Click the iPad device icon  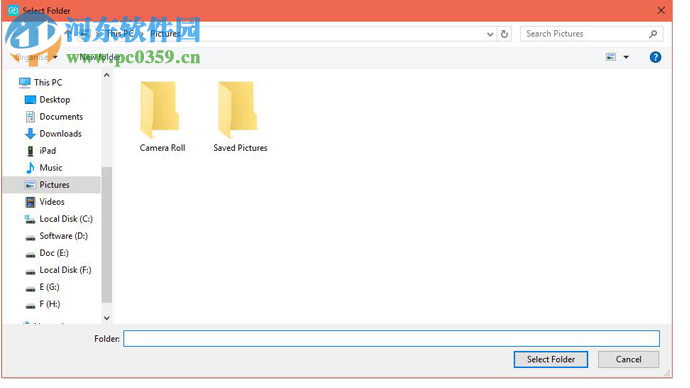[30, 151]
